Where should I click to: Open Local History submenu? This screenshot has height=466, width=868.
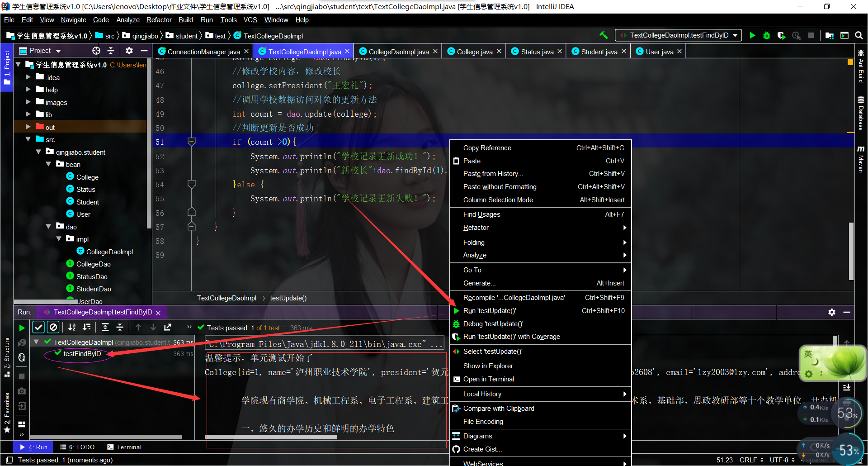click(540, 394)
